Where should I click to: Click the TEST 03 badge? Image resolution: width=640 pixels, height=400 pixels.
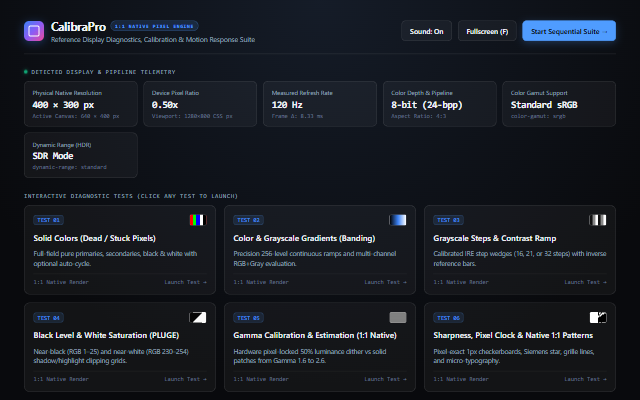pos(449,220)
